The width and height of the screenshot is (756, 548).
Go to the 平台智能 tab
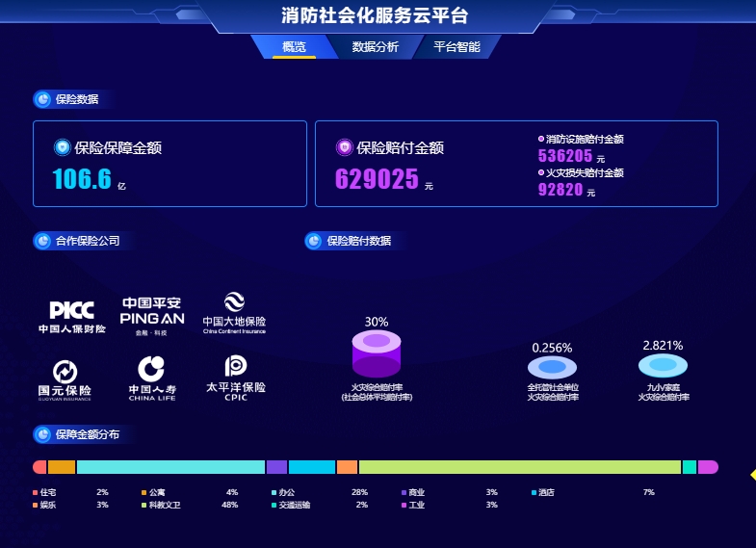tap(456, 46)
